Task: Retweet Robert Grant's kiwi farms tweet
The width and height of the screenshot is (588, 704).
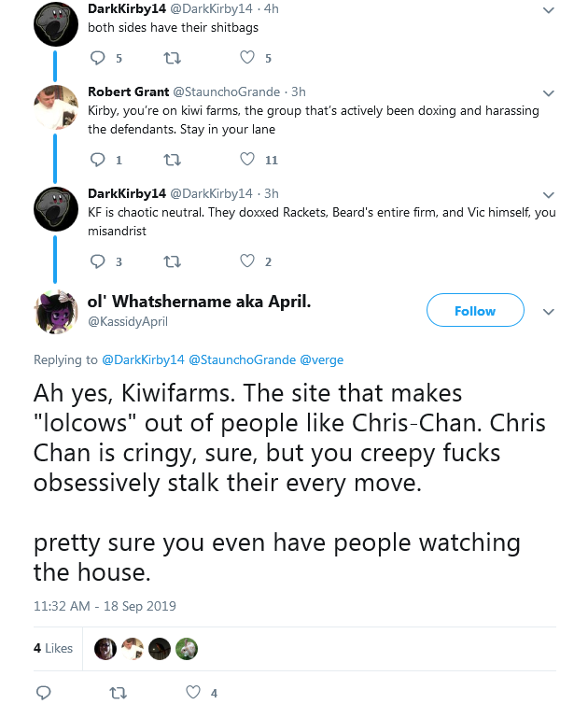Action: (172, 160)
